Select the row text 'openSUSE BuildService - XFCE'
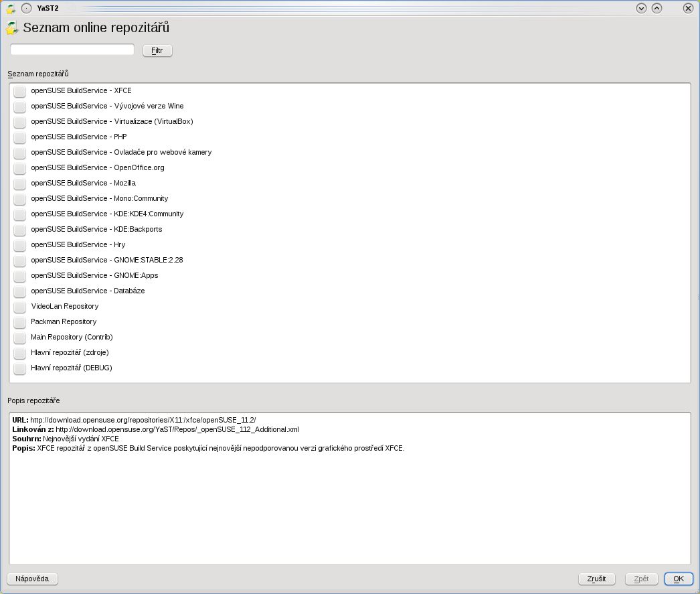The height and width of the screenshot is (594, 700). (81, 90)
